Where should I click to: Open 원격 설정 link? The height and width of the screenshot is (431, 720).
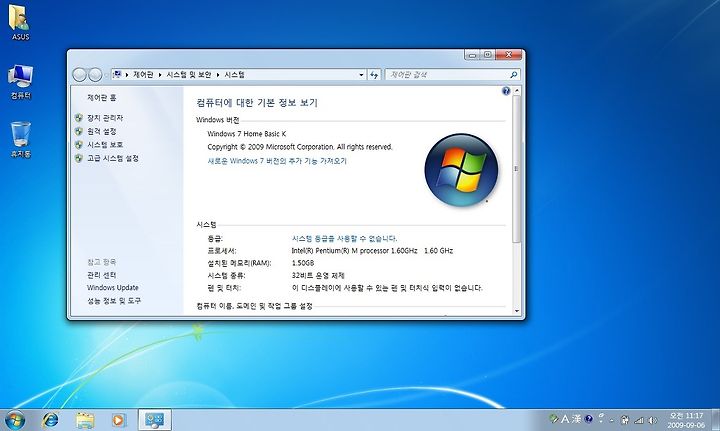101,131
